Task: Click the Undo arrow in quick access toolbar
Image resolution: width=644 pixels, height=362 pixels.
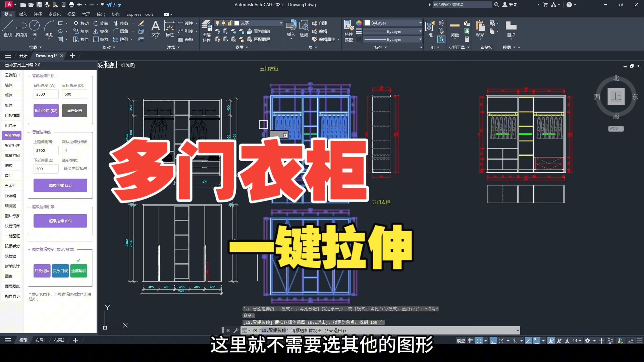Action: coord(79,5)
